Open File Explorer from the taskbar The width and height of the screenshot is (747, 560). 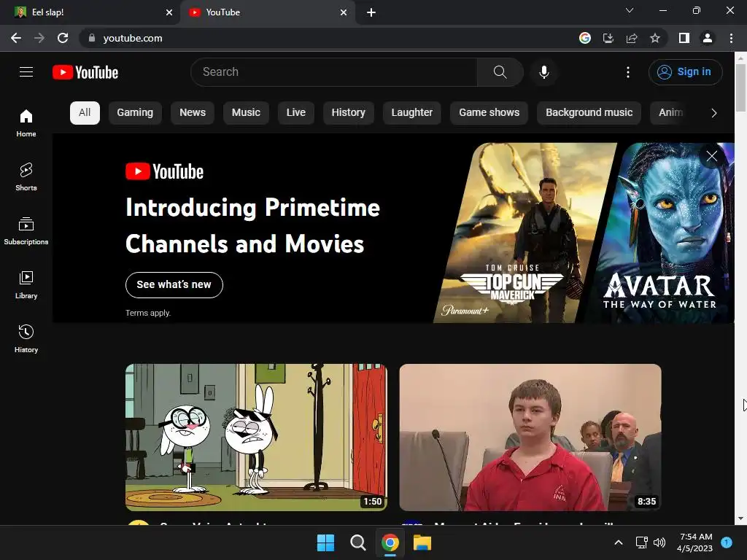422,542
